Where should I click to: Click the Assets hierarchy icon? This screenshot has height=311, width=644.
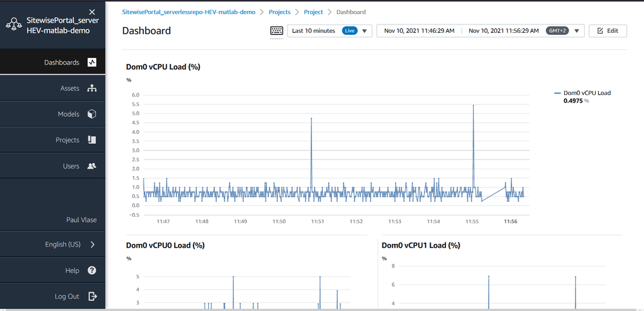pyautogui.click(x=92, y=88)
